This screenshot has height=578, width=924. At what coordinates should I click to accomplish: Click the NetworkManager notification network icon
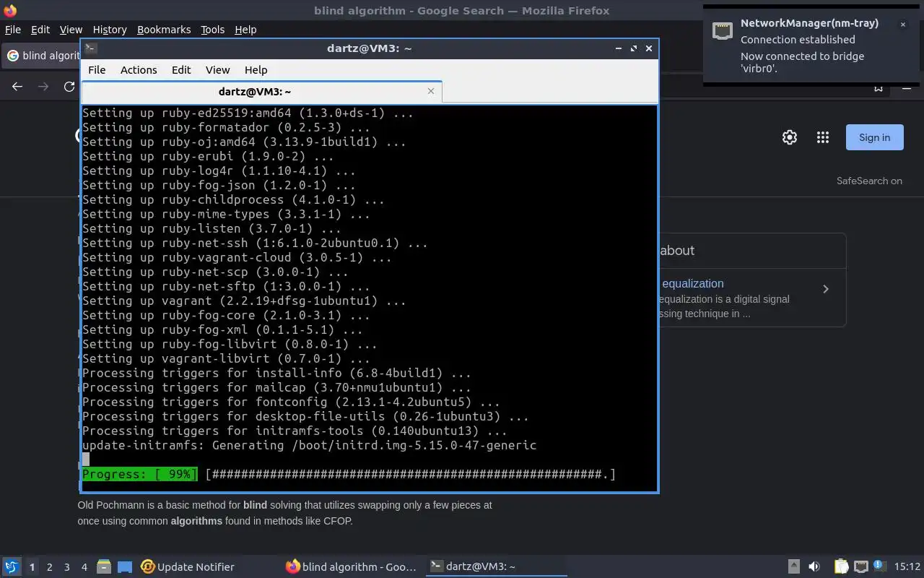(722, 30)
